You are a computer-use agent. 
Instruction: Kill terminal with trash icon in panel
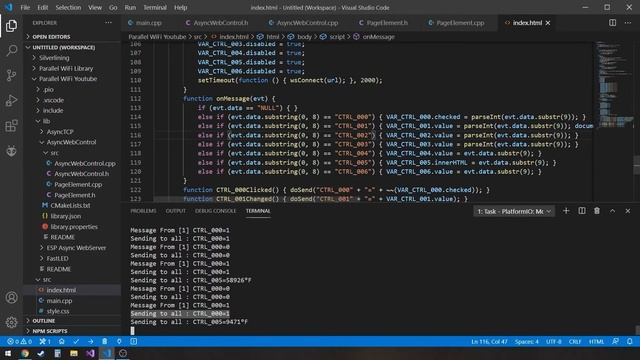tap(597, 211)
